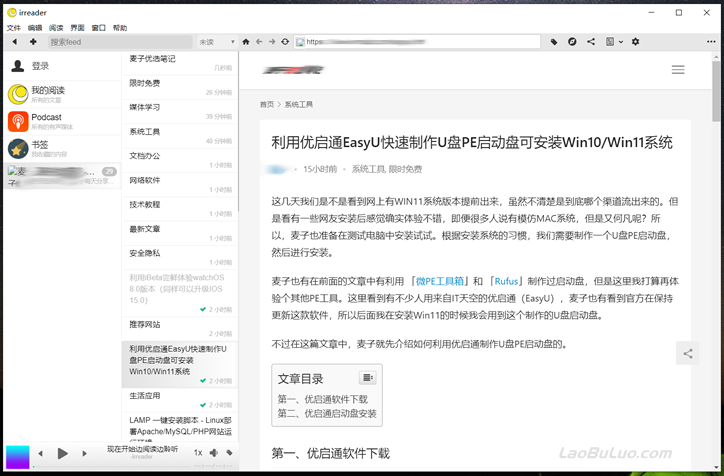Select the 网络软件 list entry
The image size is (724, 476).
coord(180,184)
